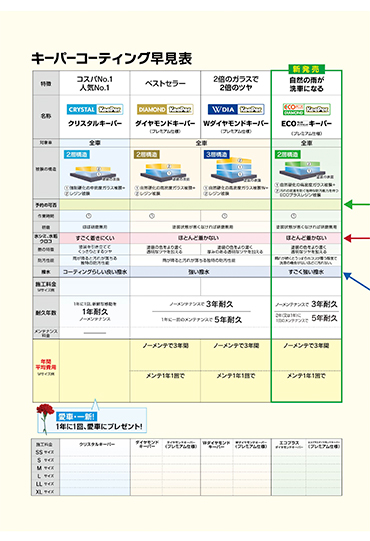Screen dimensions: 370x541
Task: Click the red arrow pointing at pink row
Action: 357,238
